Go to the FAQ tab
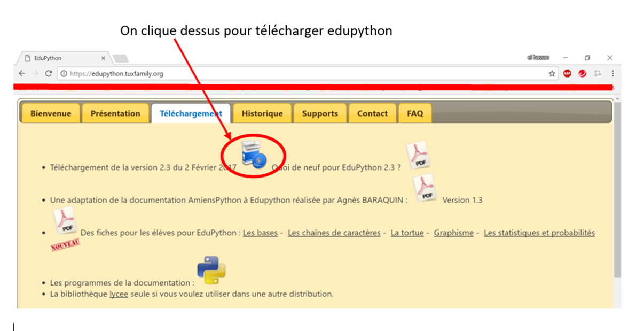 pyautogui.click(x=415, y=113)
